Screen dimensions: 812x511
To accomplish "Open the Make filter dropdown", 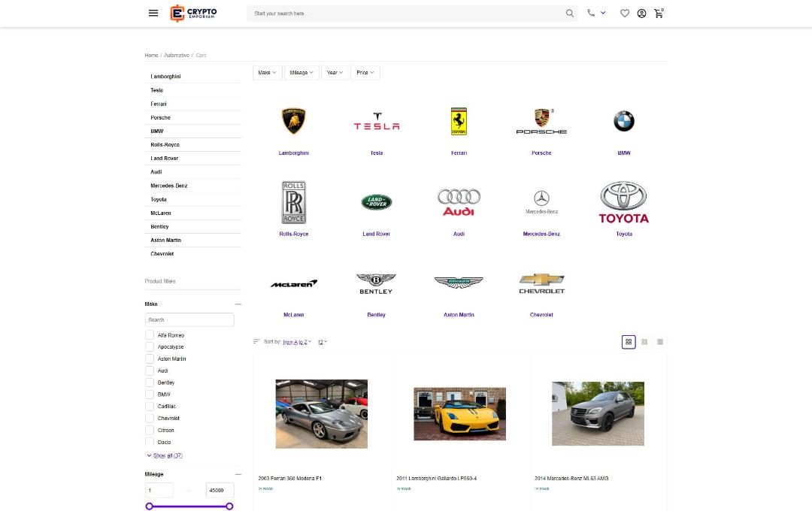I will tap(267, 72).
